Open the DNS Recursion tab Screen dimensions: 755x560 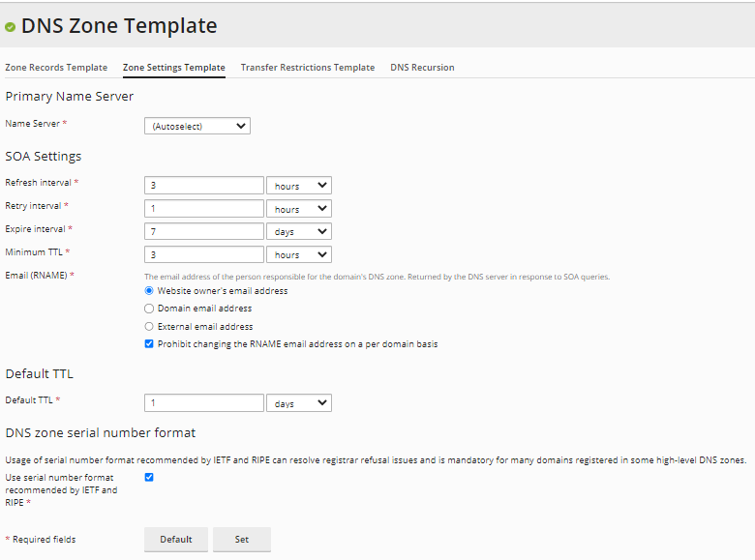(x=422, y=68)
